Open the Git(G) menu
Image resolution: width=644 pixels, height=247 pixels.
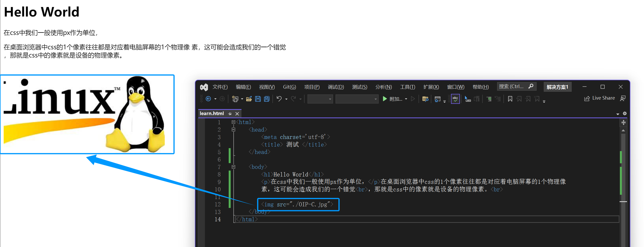point(289,87)
